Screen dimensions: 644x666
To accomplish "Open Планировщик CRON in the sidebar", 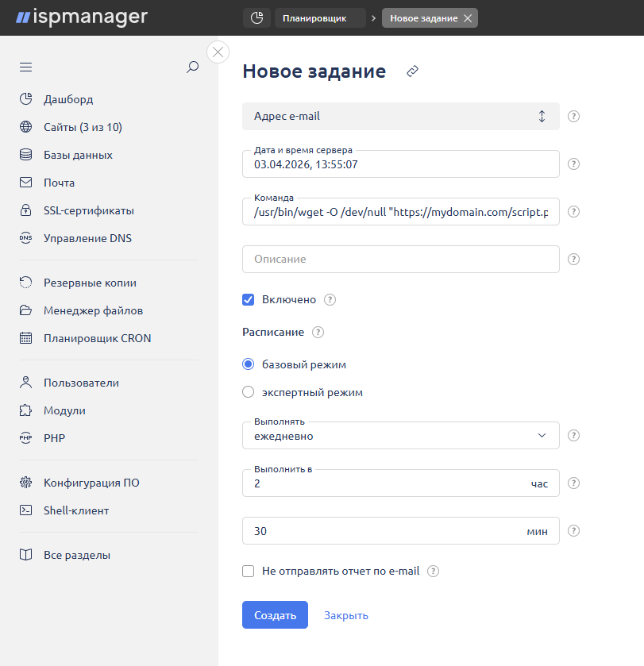I will (97, 338).
